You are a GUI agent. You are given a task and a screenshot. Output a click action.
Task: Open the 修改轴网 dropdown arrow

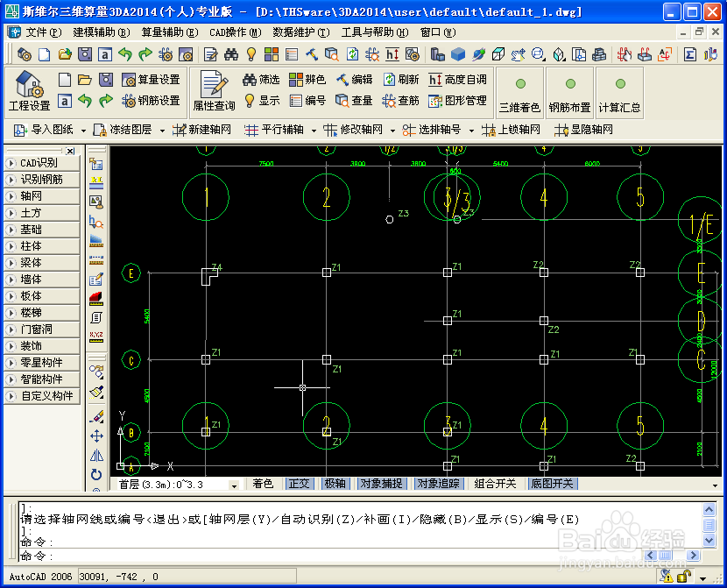click(x=392, y=131)
